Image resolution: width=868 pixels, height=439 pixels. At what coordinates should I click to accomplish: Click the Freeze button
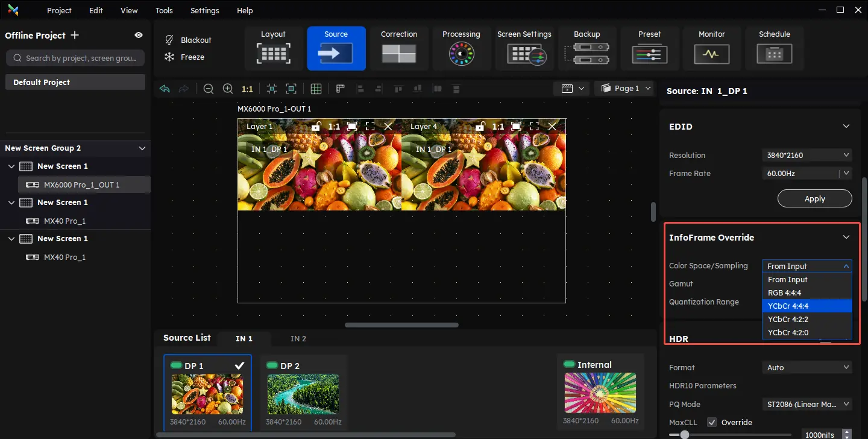(184, 57)
